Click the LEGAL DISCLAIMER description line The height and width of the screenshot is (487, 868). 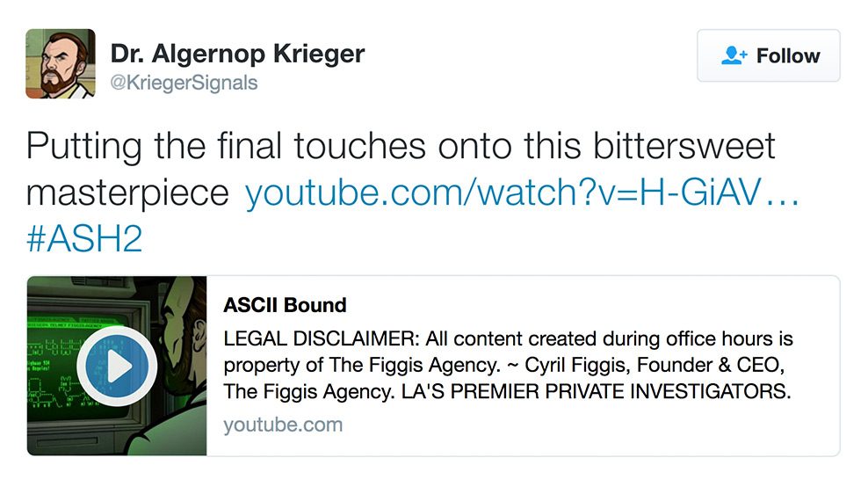point(508,338)
